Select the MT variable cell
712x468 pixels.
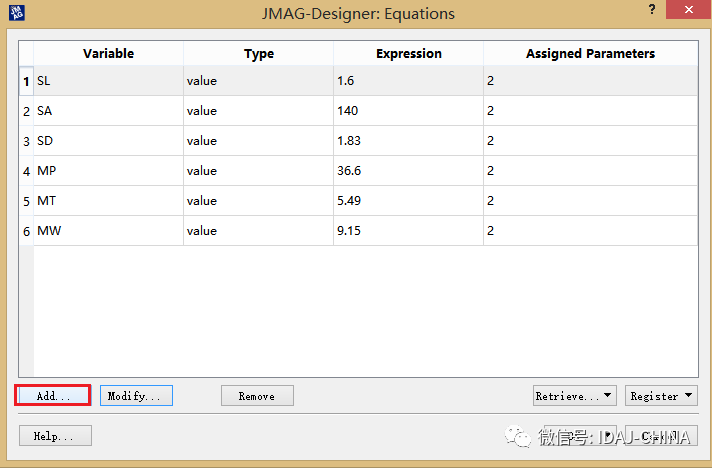tap(109, 201)
